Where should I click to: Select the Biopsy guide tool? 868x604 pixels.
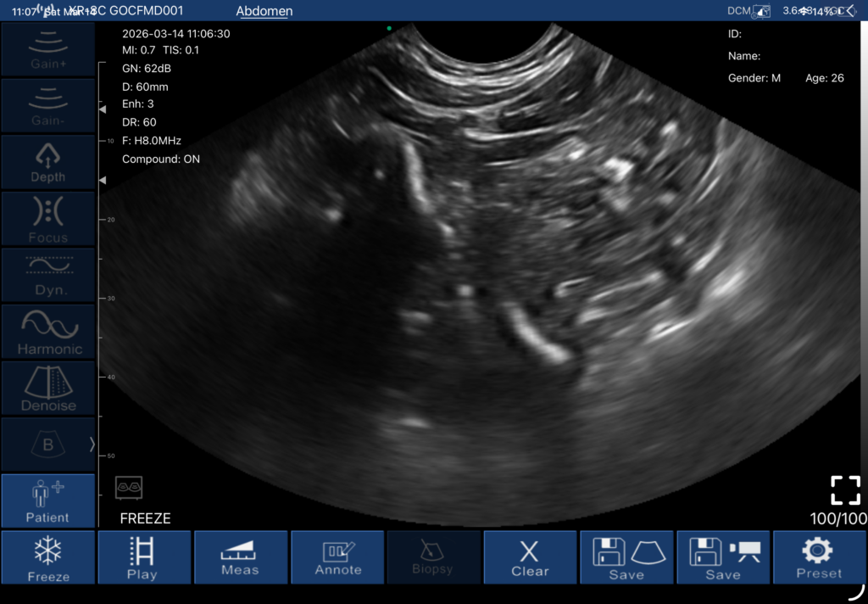click(x=434, y=557)
